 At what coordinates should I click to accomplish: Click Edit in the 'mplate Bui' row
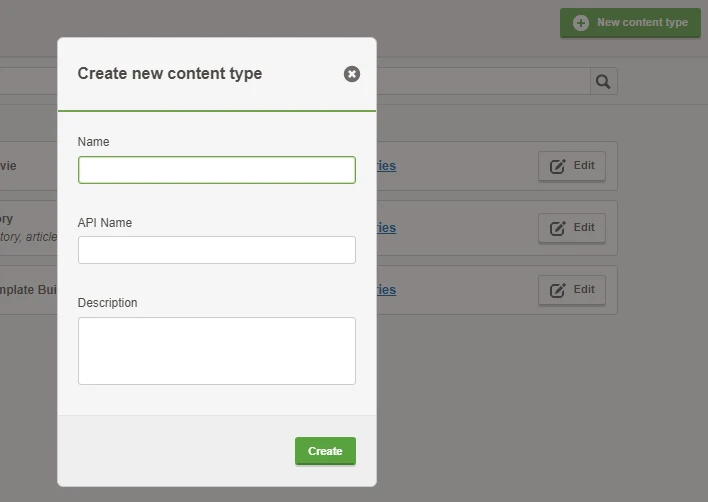pyautogui.click(x=572, y=289)
